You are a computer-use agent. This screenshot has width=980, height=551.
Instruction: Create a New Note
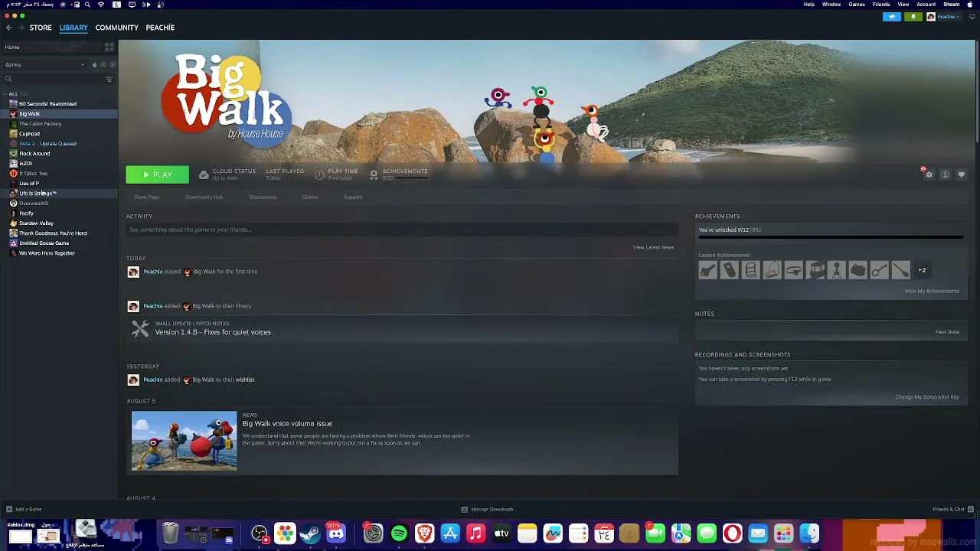click(947, 332)
